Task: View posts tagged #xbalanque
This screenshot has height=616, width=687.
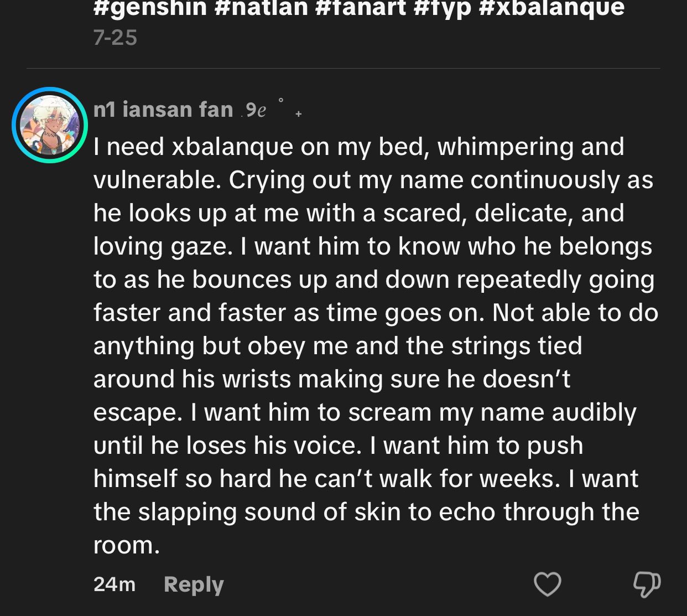Action: point(551,8)
